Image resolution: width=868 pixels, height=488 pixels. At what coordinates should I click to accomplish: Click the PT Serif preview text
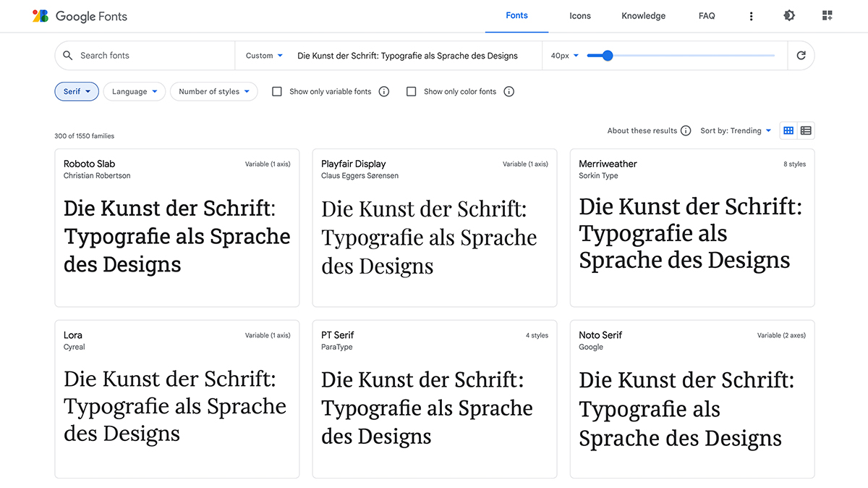[427, 408]
